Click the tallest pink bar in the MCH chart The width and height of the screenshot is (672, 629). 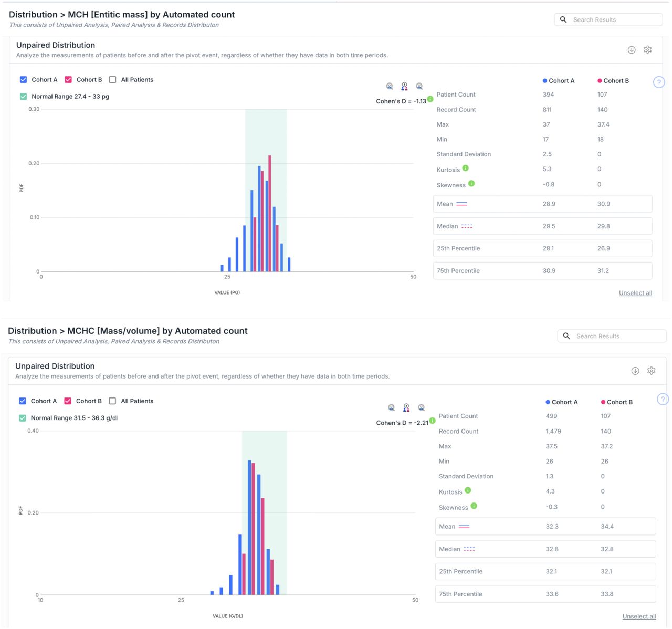click(270, 213)
